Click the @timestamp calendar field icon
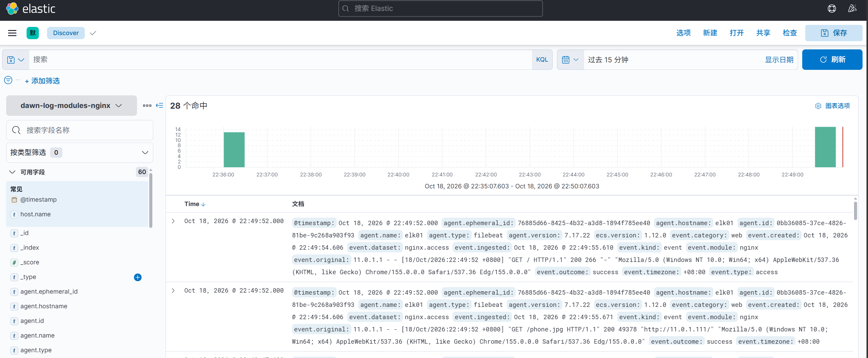This screenshot has width=868, height=358. [x=14, y=200]
